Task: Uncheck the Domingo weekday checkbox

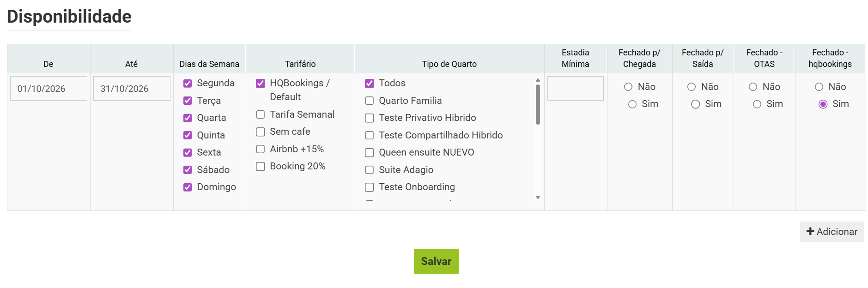Action: click(x=188, y=187)
